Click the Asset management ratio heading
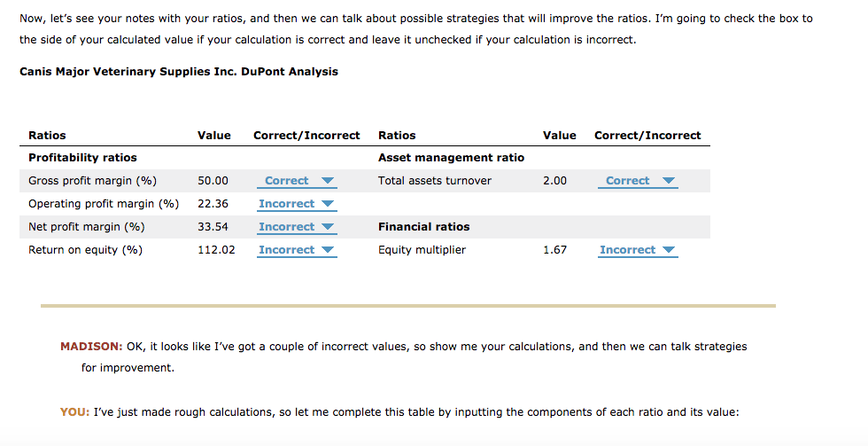 click(x=451, y=157)
